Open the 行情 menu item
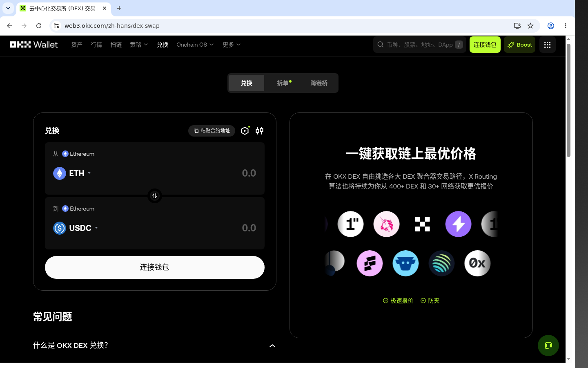Screen dimensions: 588x368 point(96,45)
